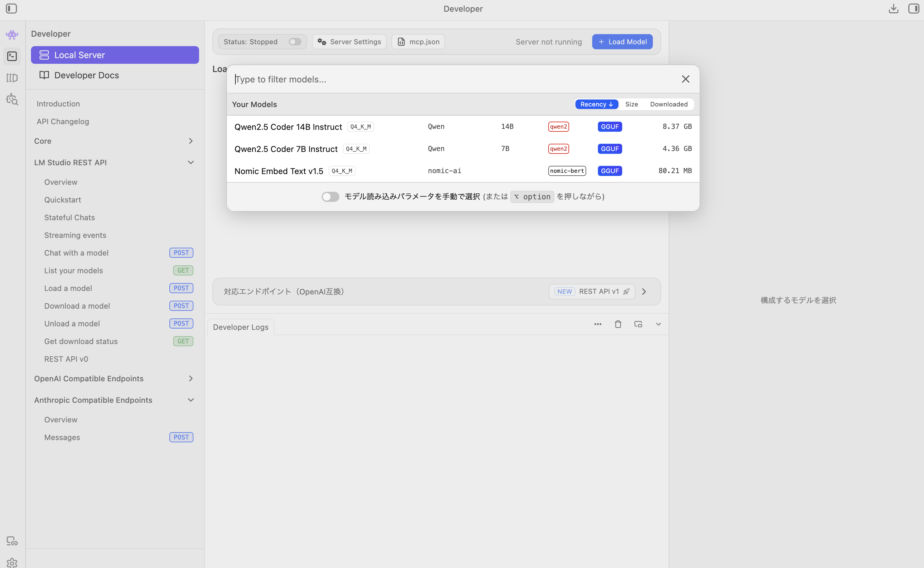The image size is (924, 568).
Task: Select the Developer Logs tab
Action: coord(240,327)
